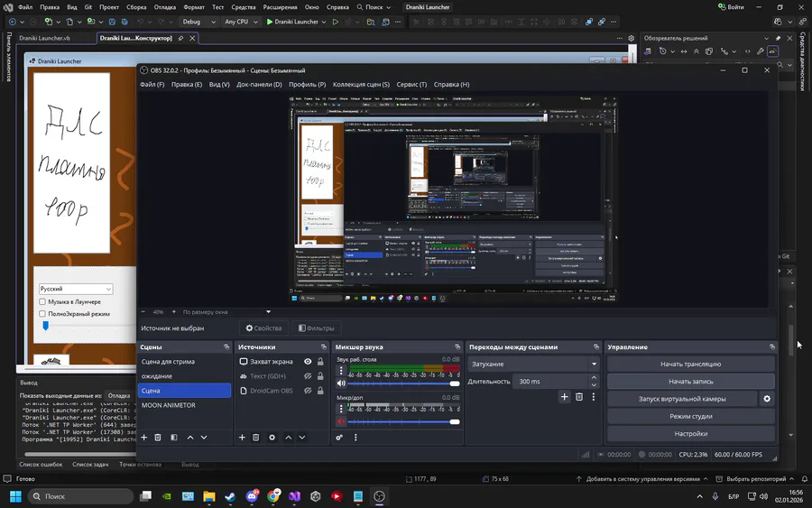812x508 pixels.
Task: Open virtual camera settings gear
Action: coord(767,398)
